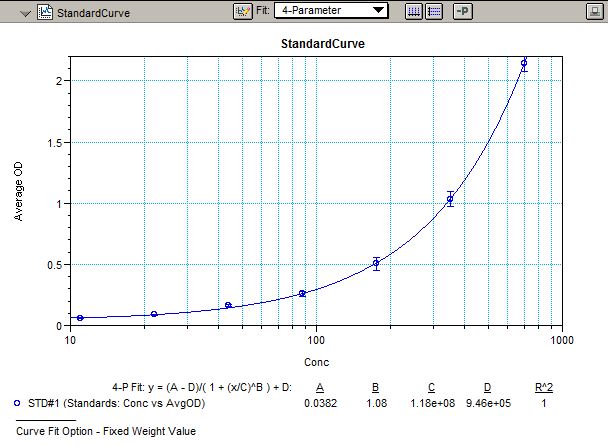Click the underlined R^2 column header
Image resolution: width=608 pixels, height=446 pixels.
[x=542, y=386]
